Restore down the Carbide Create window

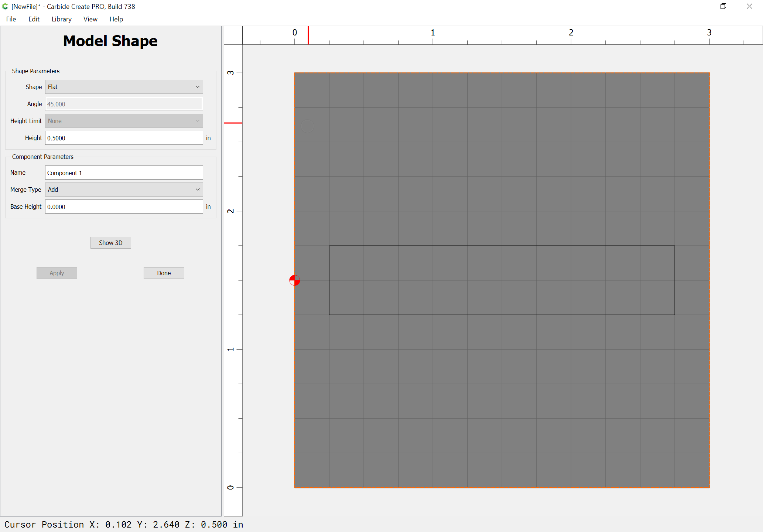tap(723, 6)
